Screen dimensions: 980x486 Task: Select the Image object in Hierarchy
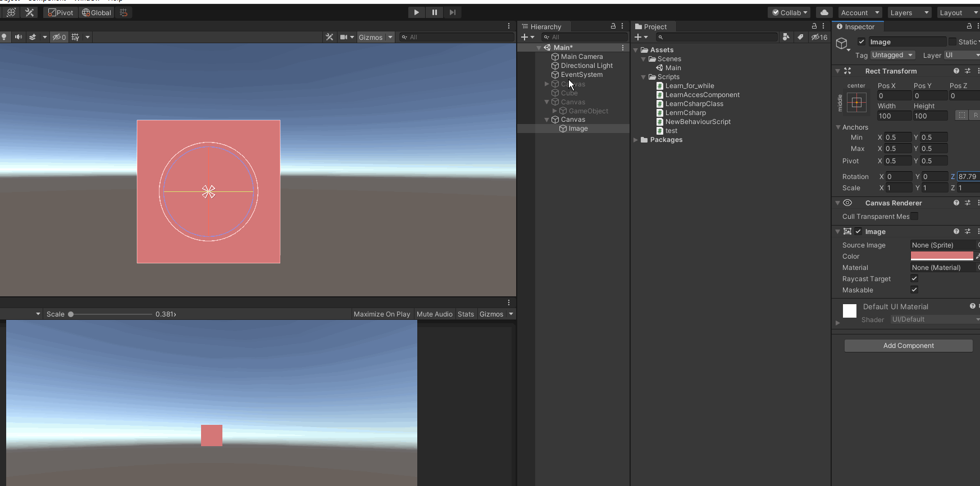pyautogui.click(x=573, y=129)
